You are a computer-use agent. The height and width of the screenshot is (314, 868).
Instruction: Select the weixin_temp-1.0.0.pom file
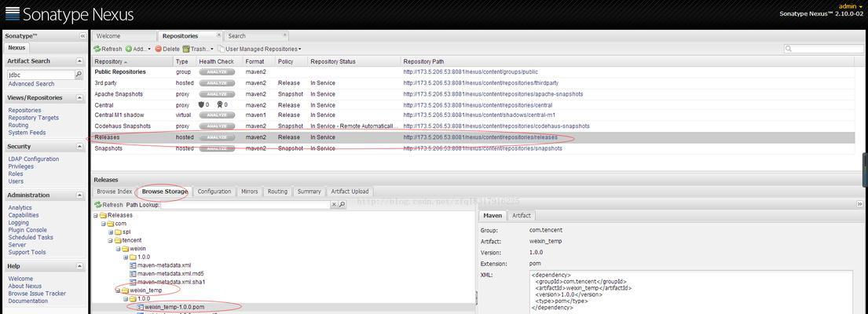click(x=174, y=307)
